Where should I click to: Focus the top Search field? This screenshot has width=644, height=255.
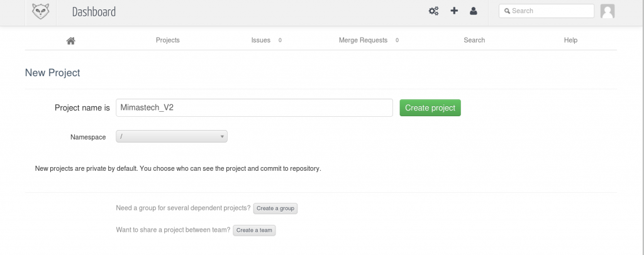[547, 11]
